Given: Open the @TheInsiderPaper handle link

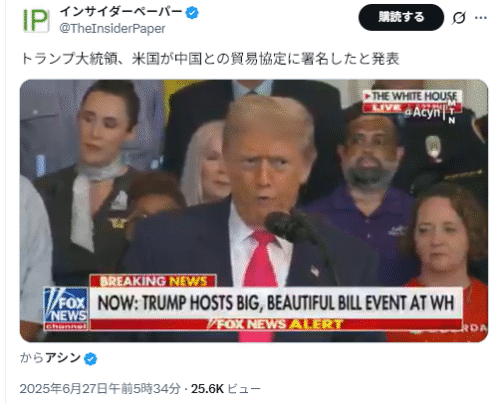Looking at the screenshot, I should (112, 29).
